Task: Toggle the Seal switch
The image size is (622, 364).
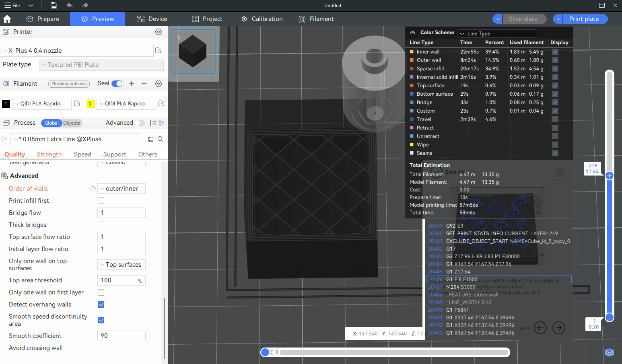Action: pos(117,84)
